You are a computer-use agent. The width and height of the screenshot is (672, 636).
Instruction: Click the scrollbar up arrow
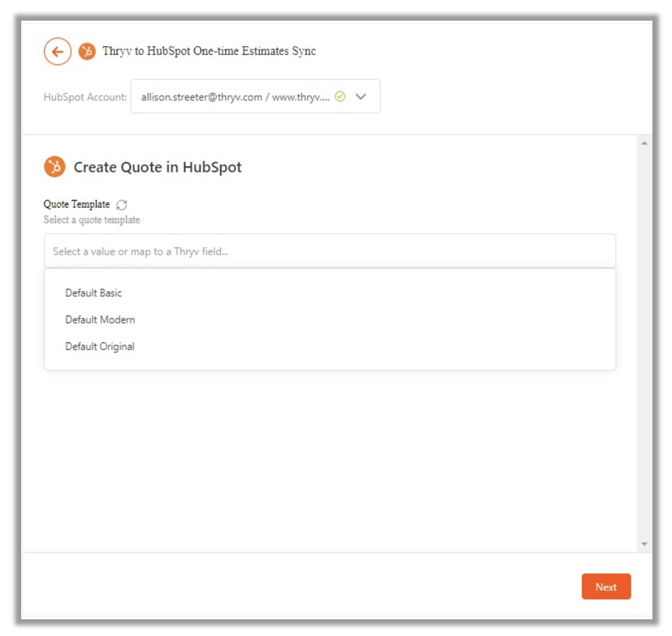[644, 143]
